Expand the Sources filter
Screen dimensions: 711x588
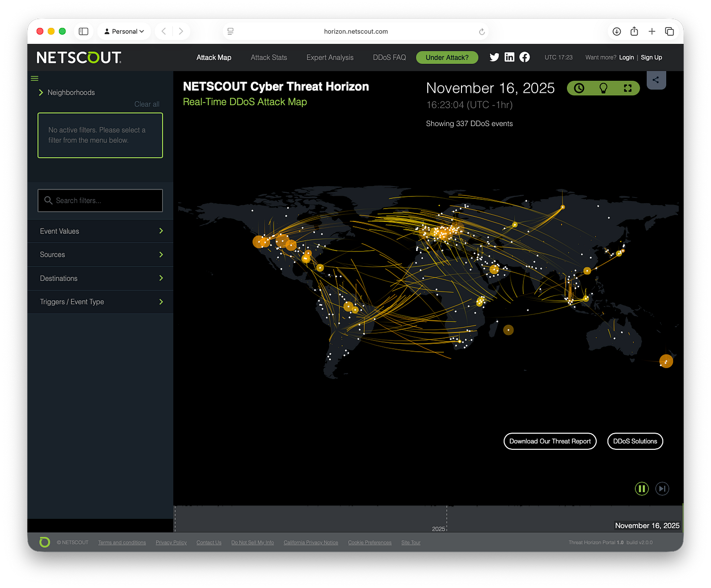[100, 254]
